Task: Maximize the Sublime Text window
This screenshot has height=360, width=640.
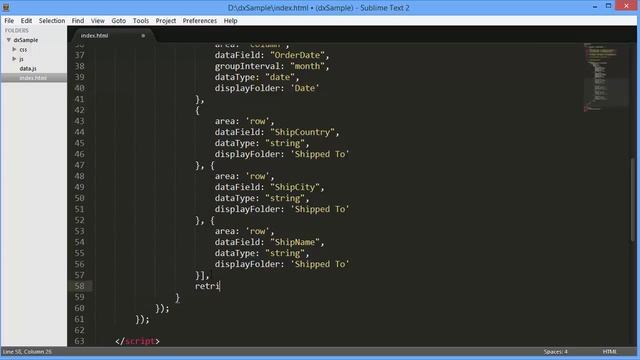Action: click(608, 6)
